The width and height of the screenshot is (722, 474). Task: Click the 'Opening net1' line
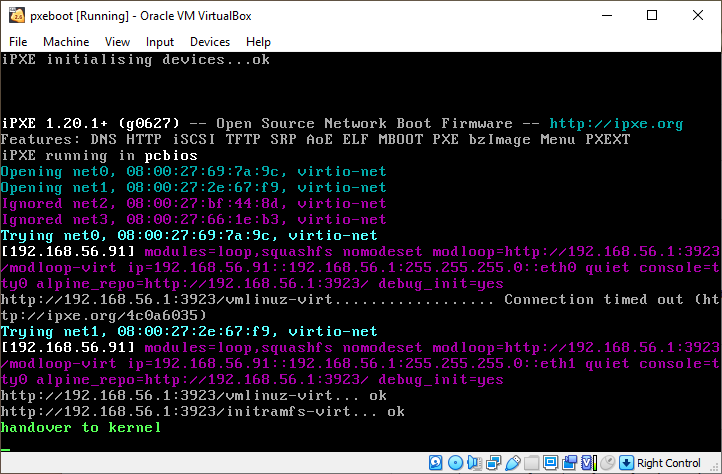point(193,188)
